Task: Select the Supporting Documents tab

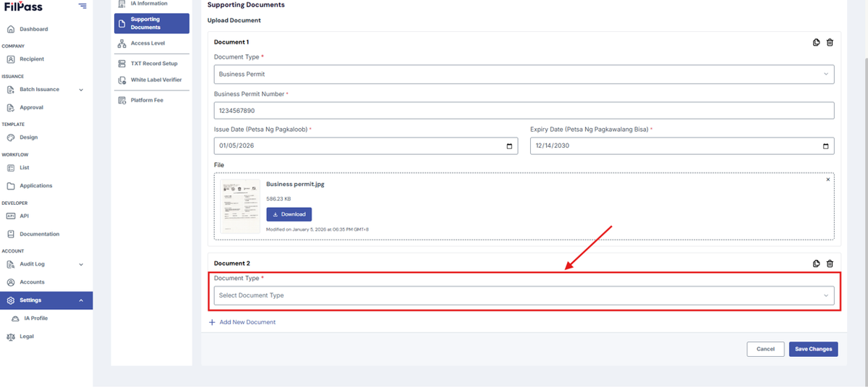Action: pyautogui.click(x=151, y=23)
